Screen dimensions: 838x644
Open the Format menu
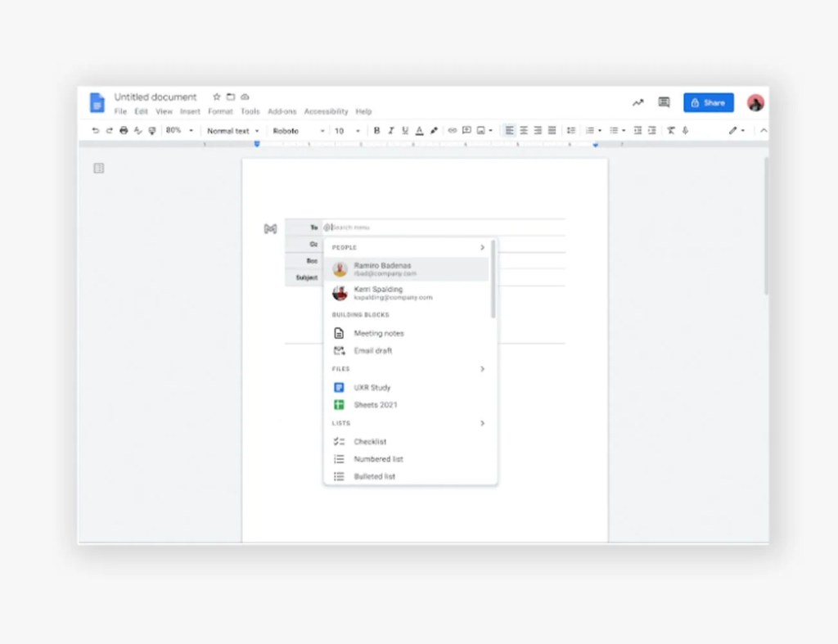pos(220,111)
